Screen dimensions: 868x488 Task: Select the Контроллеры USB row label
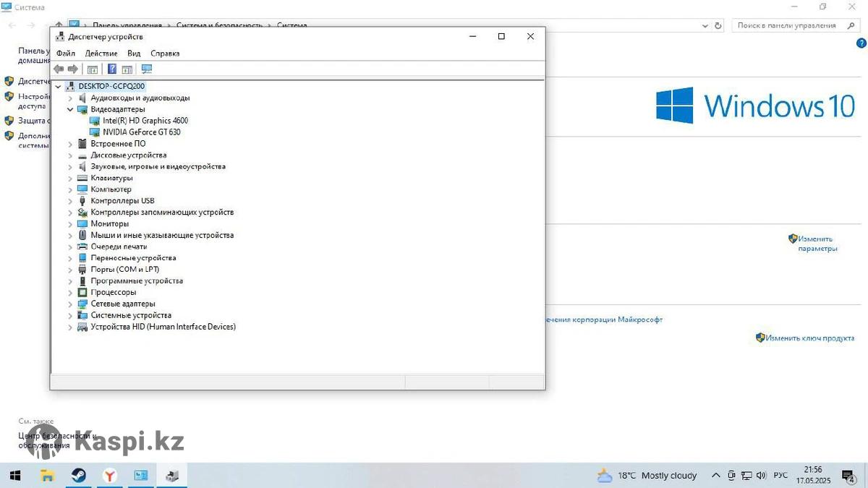[x=122, y=201]
